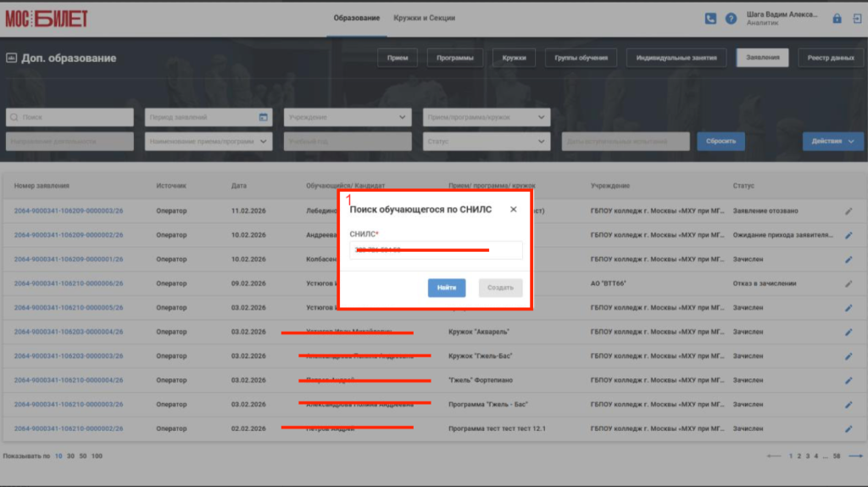The width and height of the screenshot is (868, 487).
Task: Click the Сбросить reset button
Action: click(x=721, y=142)
